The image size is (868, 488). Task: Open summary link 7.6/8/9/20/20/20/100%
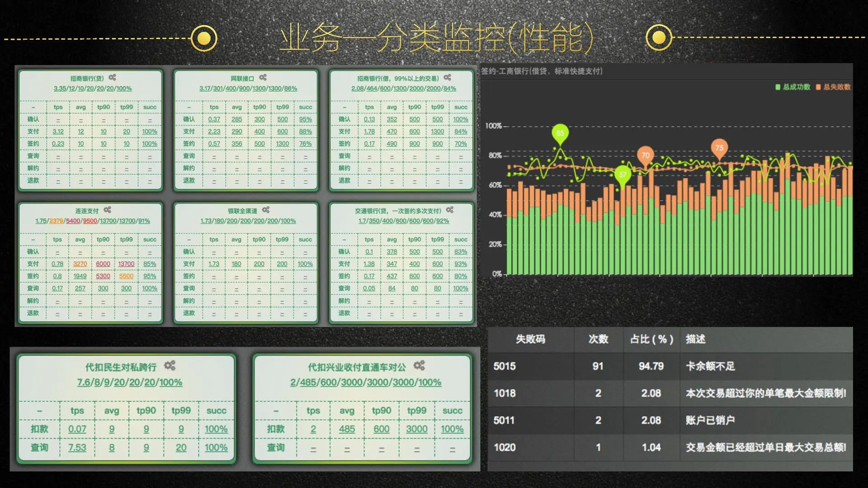coord(130,382)
